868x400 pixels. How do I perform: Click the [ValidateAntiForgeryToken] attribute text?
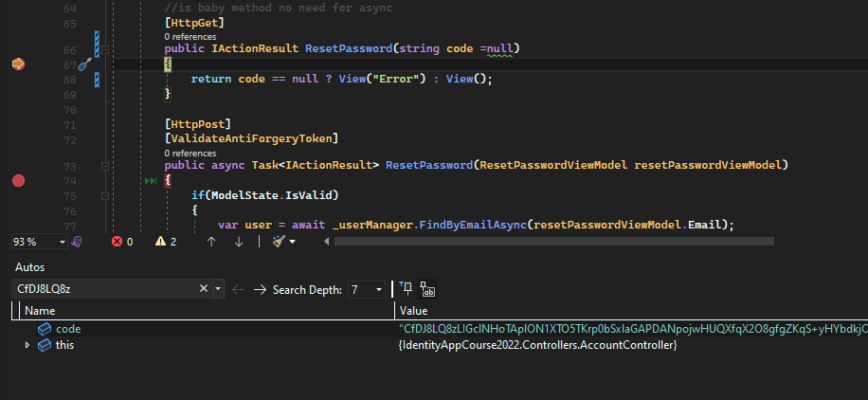point(251,138)
